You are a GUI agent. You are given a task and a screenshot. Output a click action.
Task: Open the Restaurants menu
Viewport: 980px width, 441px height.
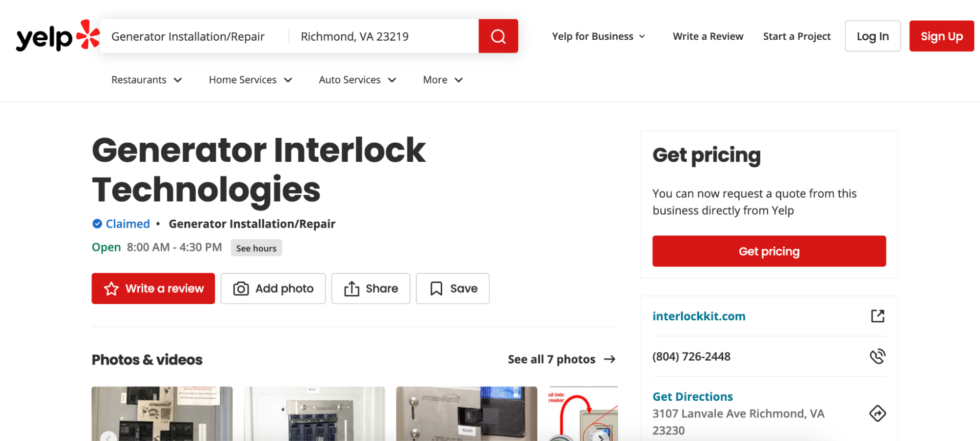(x=147, y=80)
